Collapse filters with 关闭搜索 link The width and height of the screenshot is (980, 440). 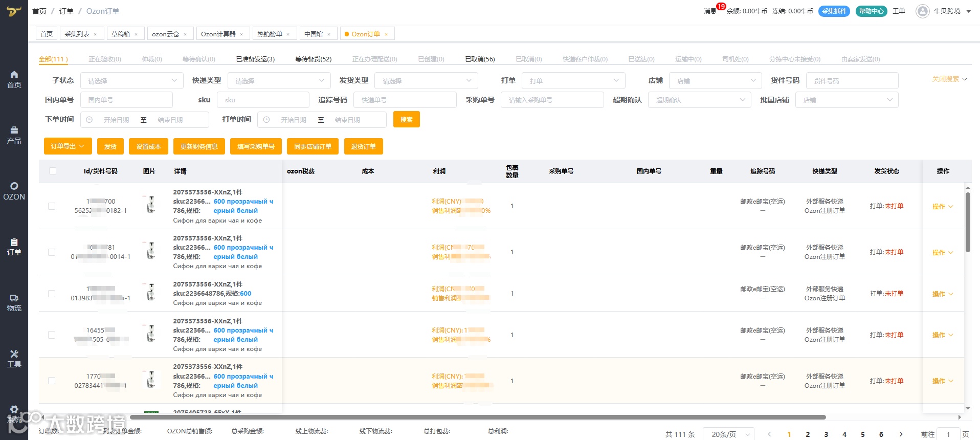[x=949, y=79]
